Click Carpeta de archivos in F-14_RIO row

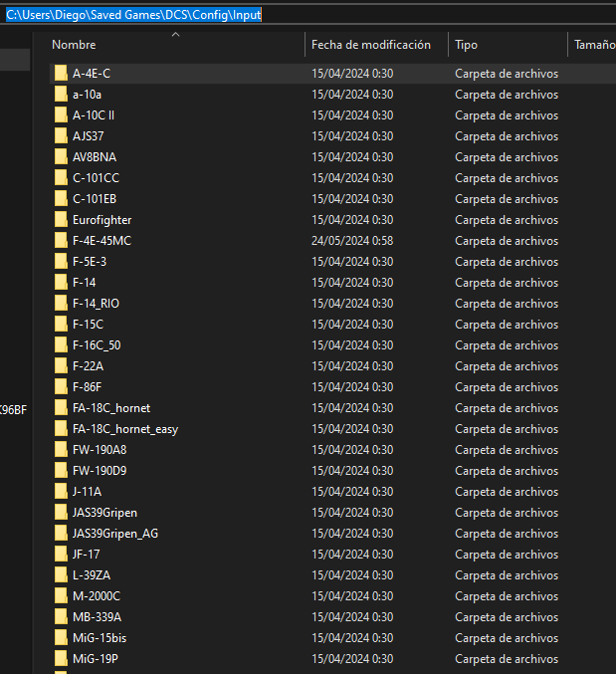(x=507, y=304)
